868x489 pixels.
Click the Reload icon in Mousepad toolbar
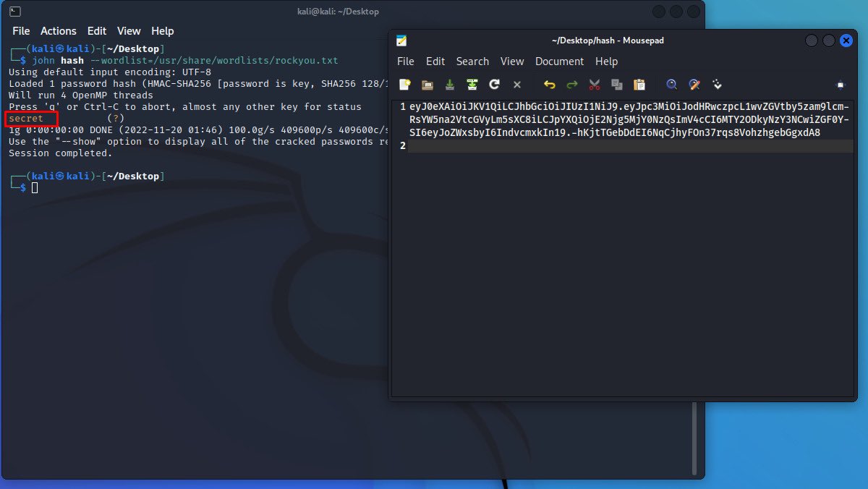[495, 85]
